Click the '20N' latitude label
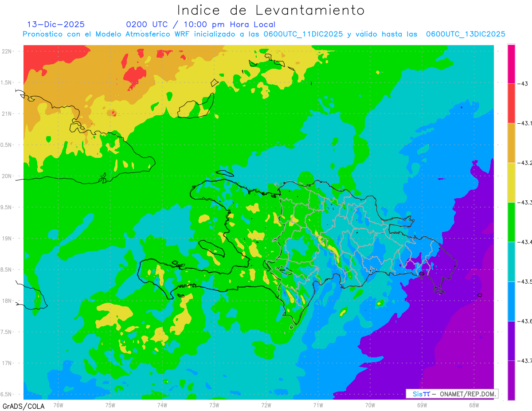The width and height of the screenshot is (532, 411). pos(7,176)
